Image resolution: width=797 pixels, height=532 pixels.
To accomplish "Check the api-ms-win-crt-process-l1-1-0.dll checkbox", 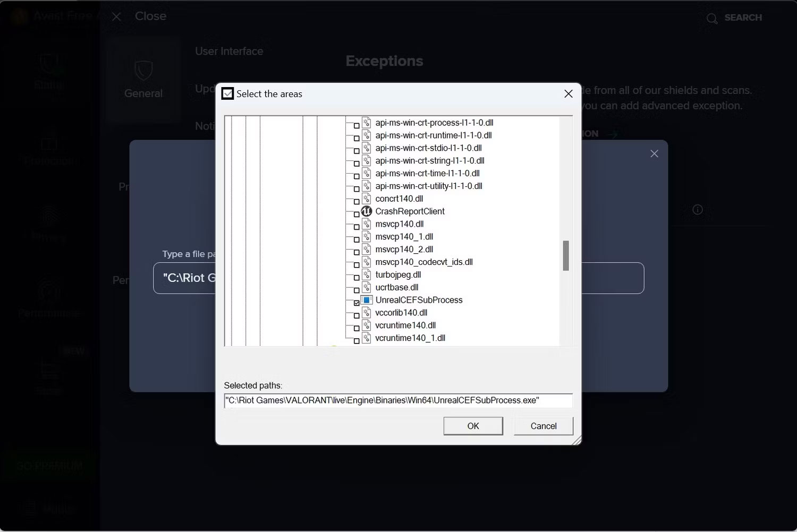I will [x=357, y=125].
